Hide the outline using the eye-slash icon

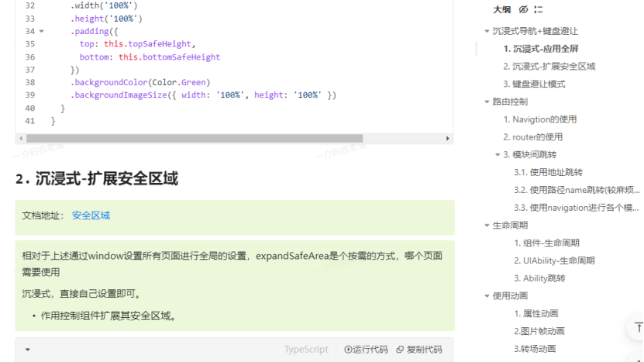523,9
